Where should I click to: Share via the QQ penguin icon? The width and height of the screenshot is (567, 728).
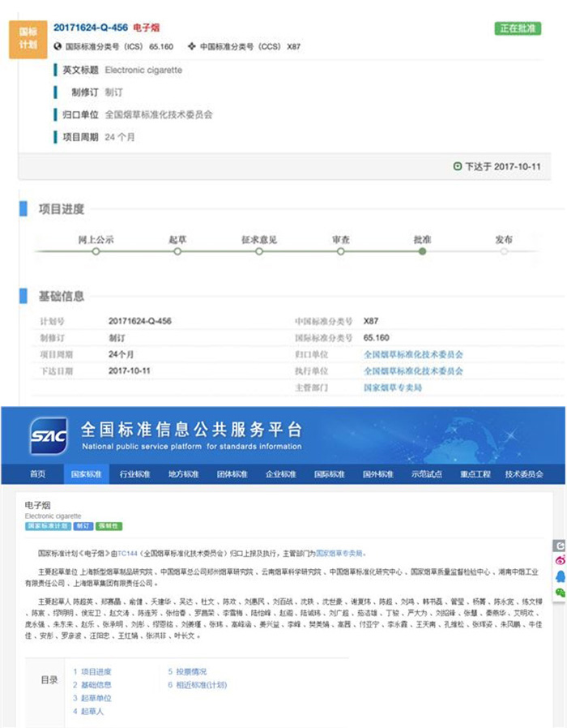(560, 576)
